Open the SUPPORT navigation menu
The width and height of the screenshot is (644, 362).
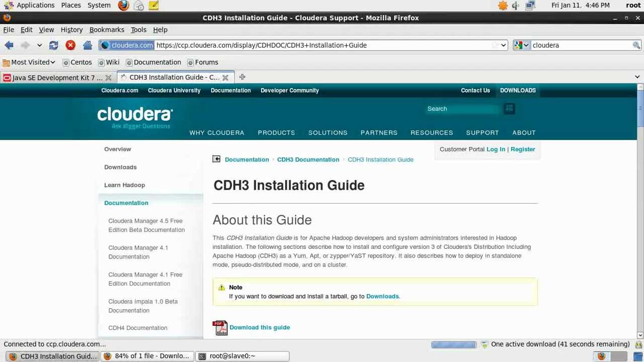(x=482, y=133)
